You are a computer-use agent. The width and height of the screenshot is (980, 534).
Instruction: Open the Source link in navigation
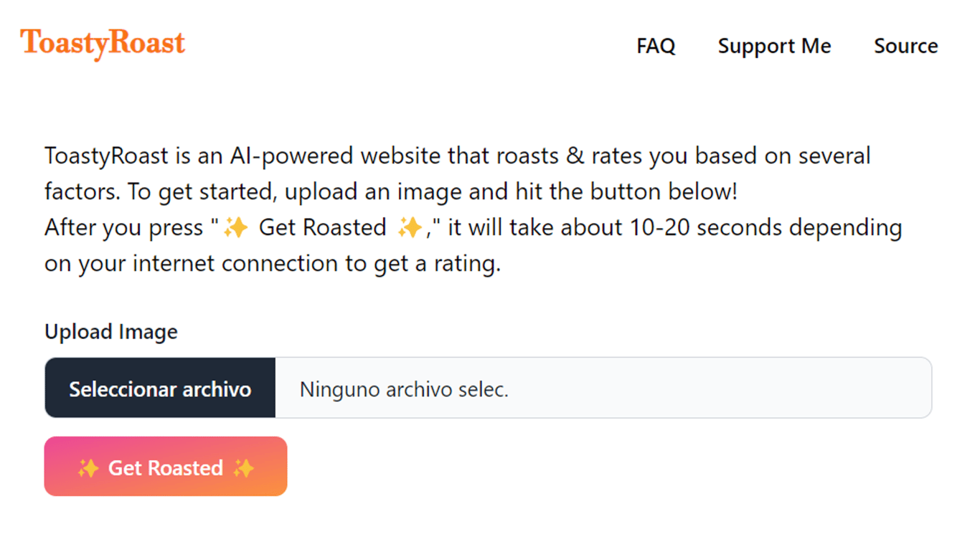click(905, 46)
